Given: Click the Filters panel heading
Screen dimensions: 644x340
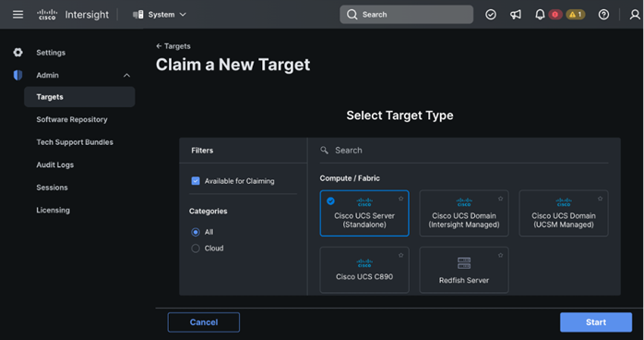Looking at the screenshot, I should tap(202, 151).
